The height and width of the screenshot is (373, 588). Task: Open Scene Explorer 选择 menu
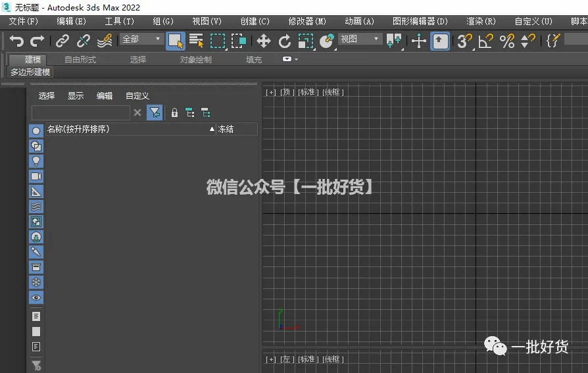tap(47, 95)
